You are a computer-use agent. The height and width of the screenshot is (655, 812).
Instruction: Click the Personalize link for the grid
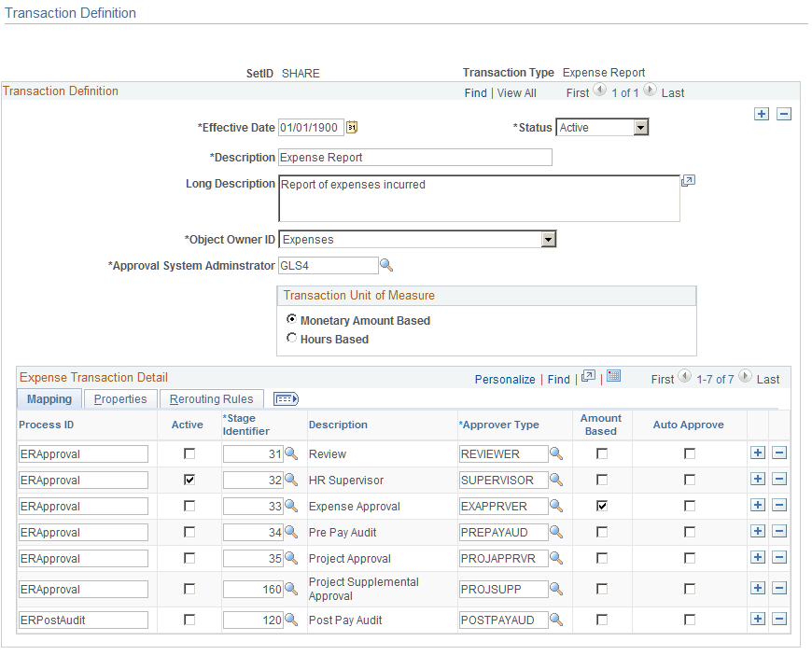point(505,377)
